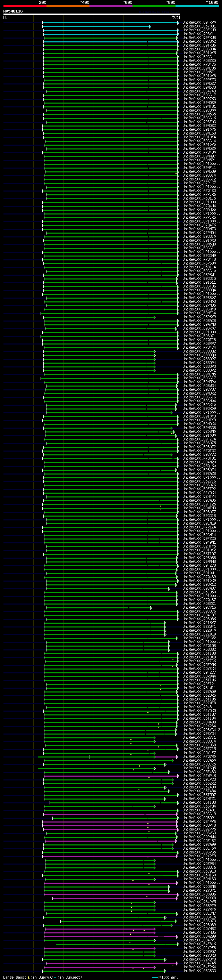Select UniRef100_P30986 hit label
This screenshot has height=980, width=222.
click(199, 894)
